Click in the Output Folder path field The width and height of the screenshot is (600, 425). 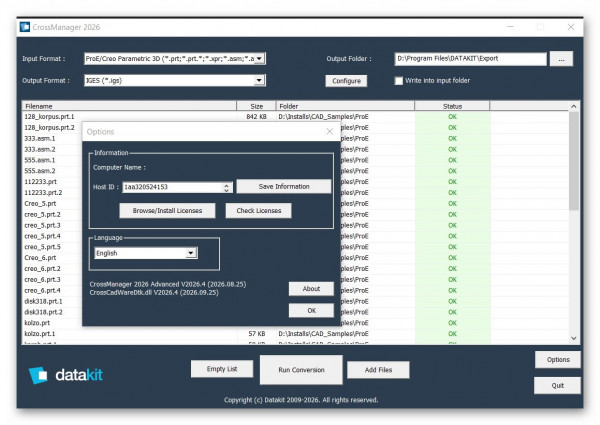[x=471, y=59]
